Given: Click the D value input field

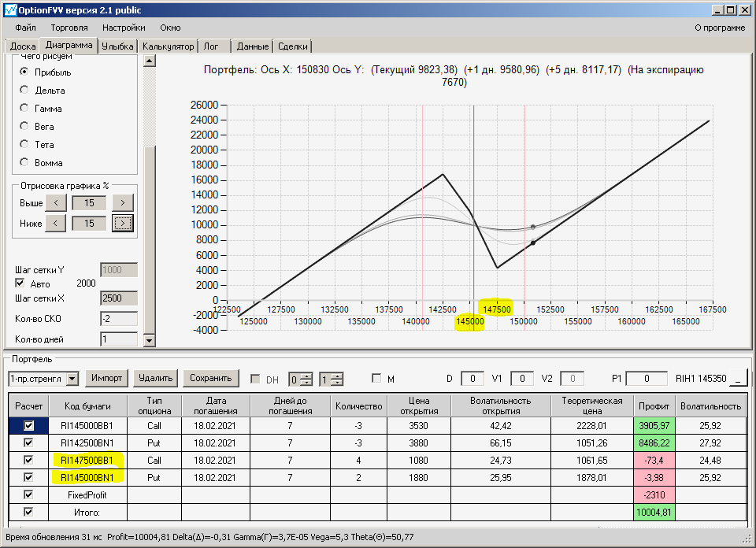Looking at the screenshot, I should [x=472, y=379].
